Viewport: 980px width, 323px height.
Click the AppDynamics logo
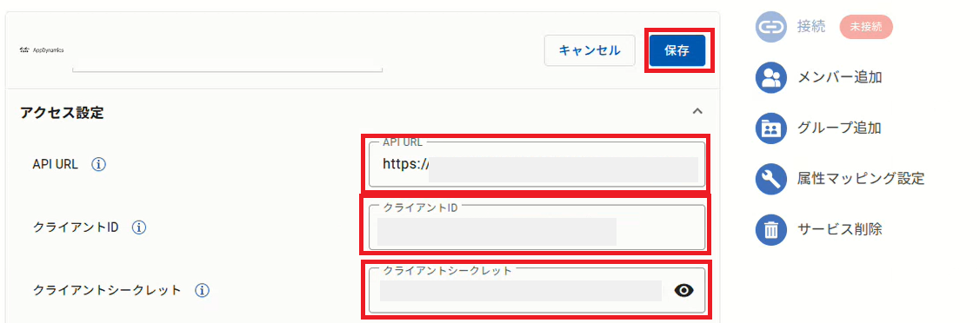click(41, 49)
